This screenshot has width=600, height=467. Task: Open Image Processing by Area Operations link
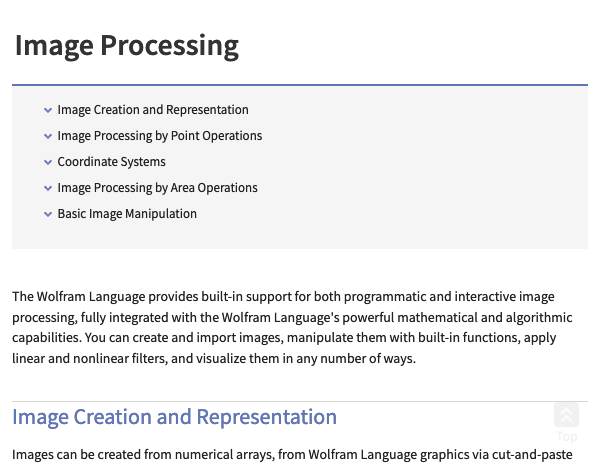coord(157,188)
